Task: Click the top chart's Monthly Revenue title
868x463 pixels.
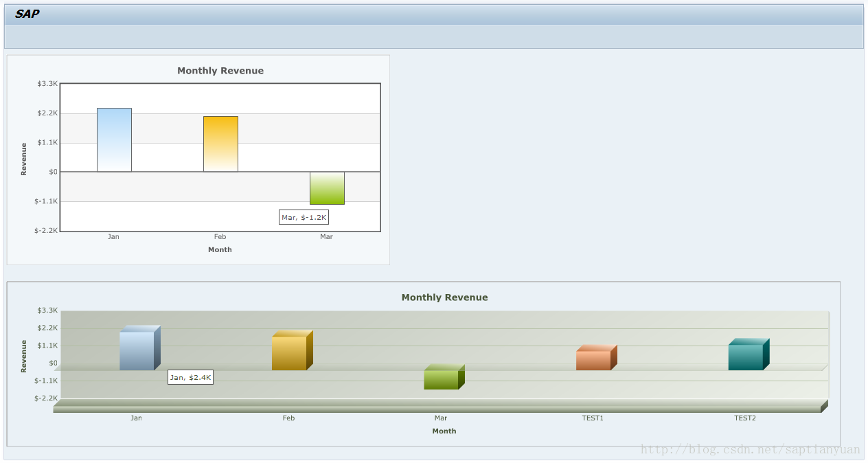Action: 220,71
